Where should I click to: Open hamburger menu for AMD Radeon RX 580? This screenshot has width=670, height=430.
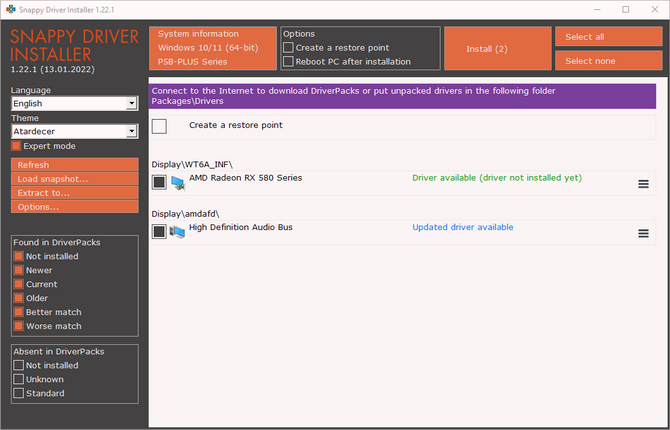point(644,184)
